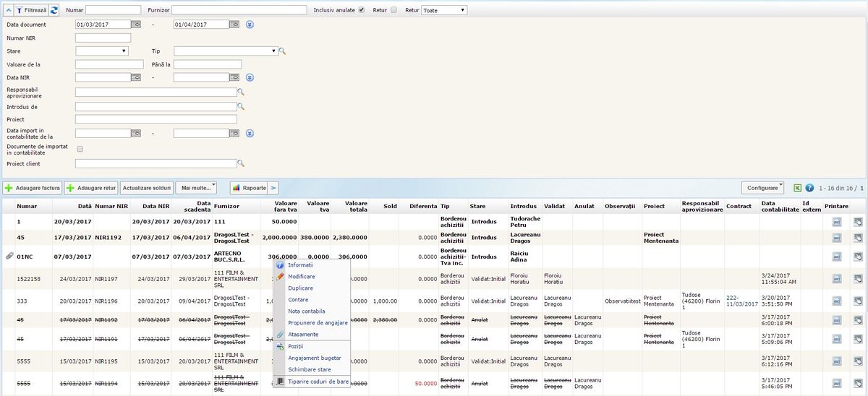Click the refresh icon next to Filtrează
868x396 pixels.
[x=54, y=10]
